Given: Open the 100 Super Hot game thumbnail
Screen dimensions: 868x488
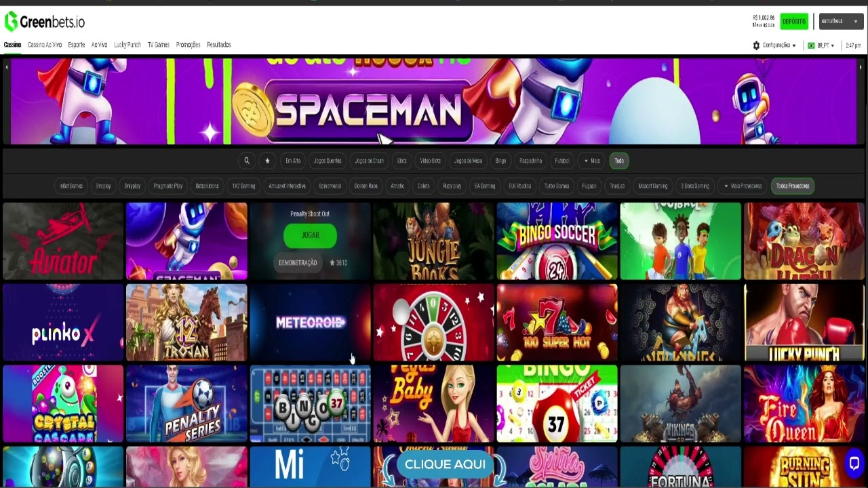Looking at the screenshot, I should [x=557, y=323].
